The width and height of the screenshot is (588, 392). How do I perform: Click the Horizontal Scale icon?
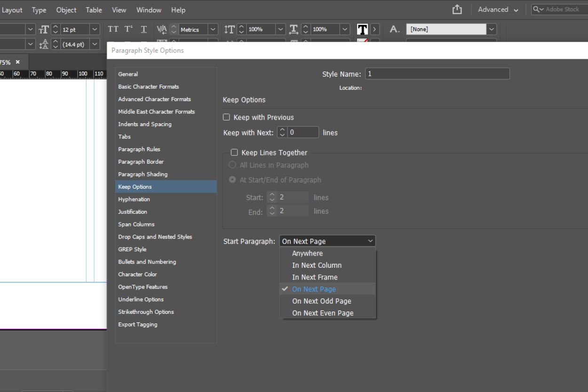point(294,29)
